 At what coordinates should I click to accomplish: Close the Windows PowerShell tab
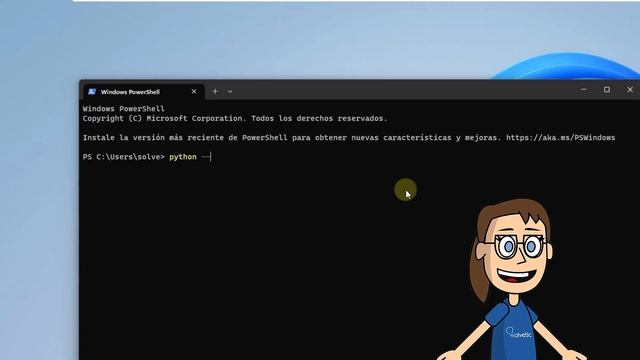tap(194, 91)
